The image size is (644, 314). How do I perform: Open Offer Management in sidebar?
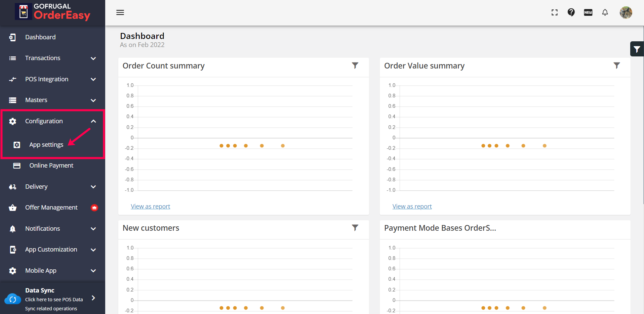[51, 208]
